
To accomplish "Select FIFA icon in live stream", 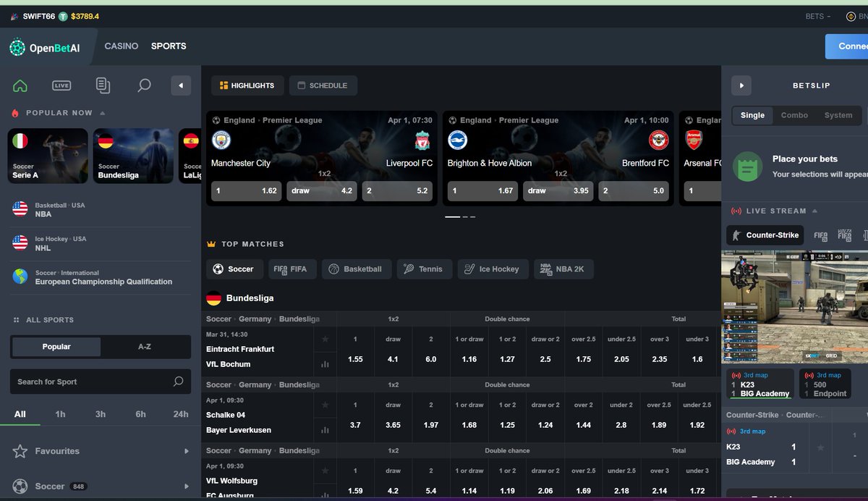I will pyautogui.click(x=820, y=235).
